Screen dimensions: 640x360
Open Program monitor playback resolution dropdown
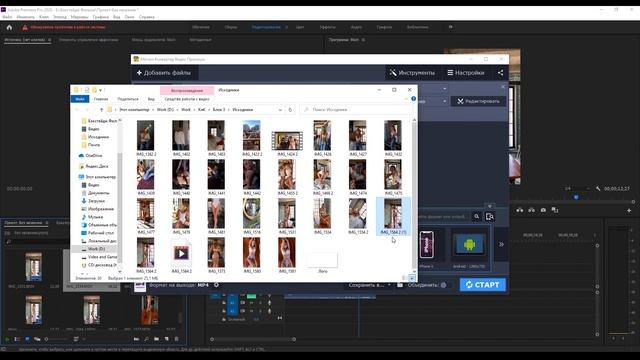(577, 189)
